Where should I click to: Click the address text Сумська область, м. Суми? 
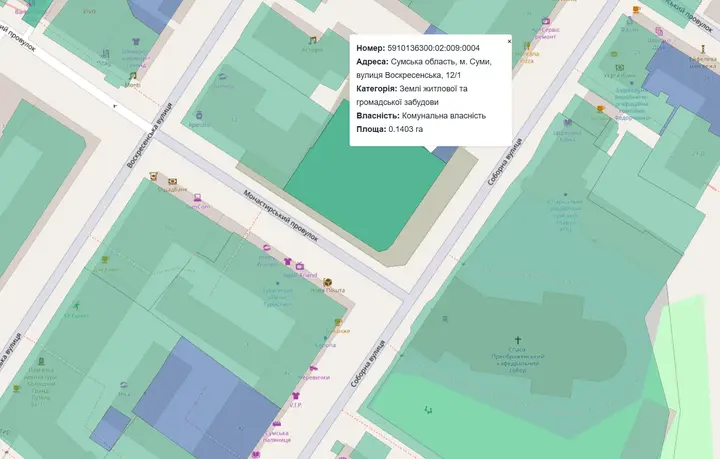[441, 62]
